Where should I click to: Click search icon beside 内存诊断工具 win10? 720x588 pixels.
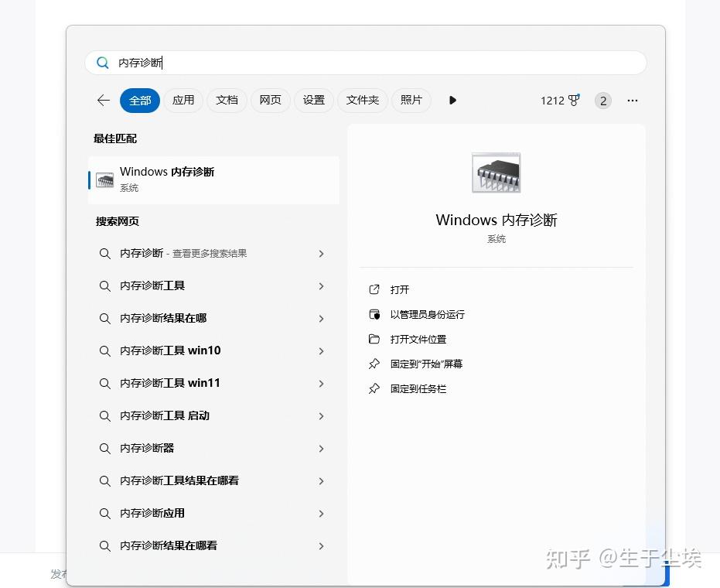coord(104,351)
